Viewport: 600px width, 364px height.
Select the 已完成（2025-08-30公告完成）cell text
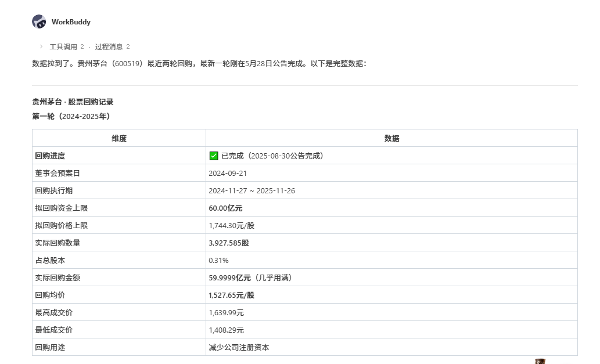(x=273, y=156)
